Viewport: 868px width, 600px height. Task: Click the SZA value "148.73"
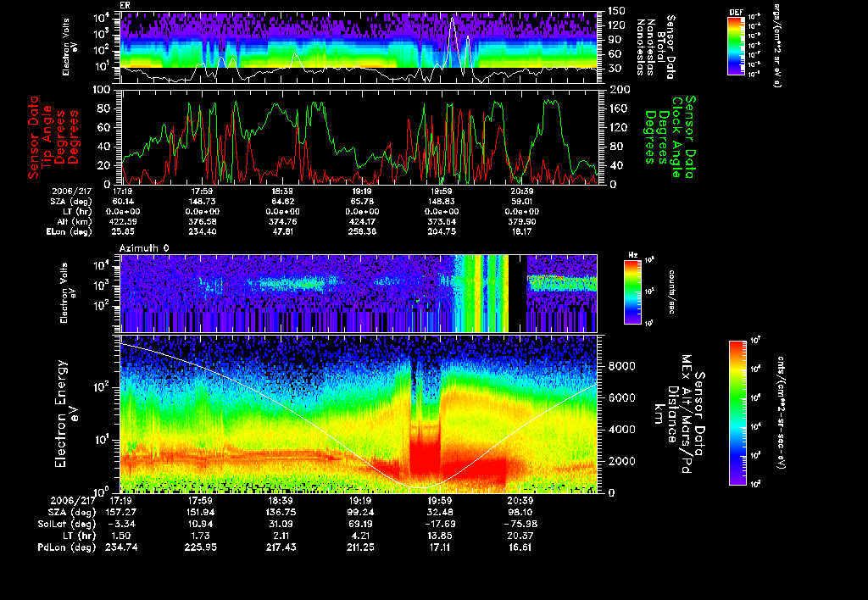(x=202, y=201)
